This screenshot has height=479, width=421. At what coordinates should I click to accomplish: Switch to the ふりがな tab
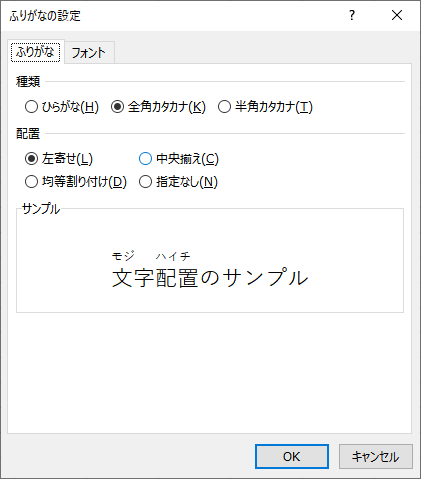[x=35, y=52]
